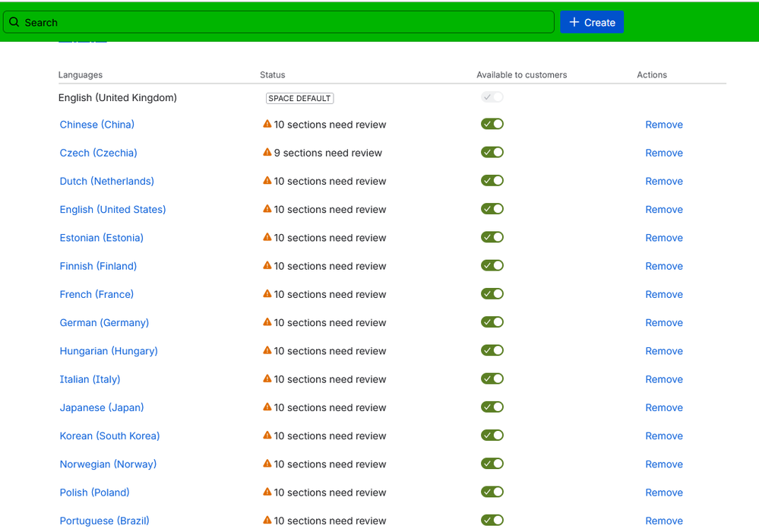Click the warning icon in the Japanese (Japan) row
The height and width of the screenshot is (532, 759).
point(267,407)
